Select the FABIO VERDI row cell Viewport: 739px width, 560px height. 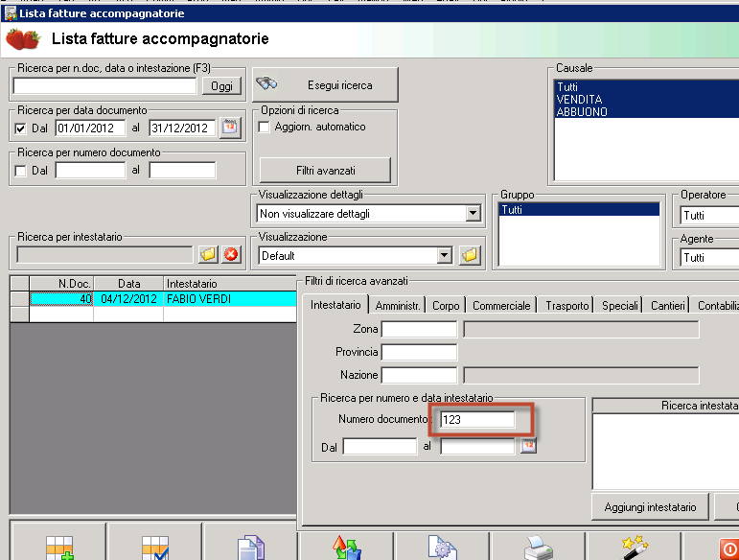[229, 299]
